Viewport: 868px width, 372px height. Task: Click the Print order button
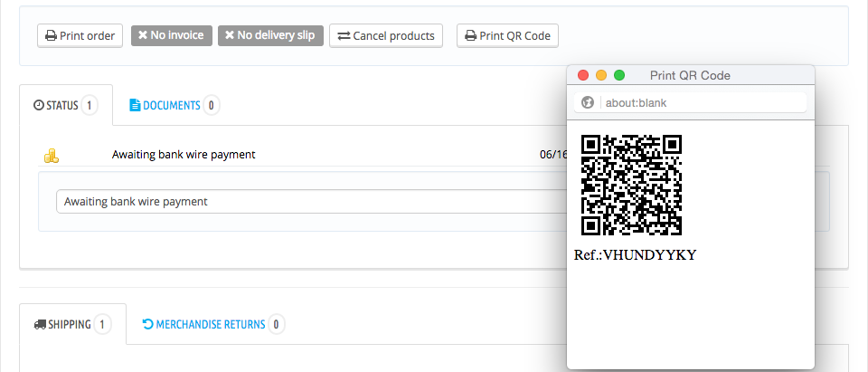80,36
